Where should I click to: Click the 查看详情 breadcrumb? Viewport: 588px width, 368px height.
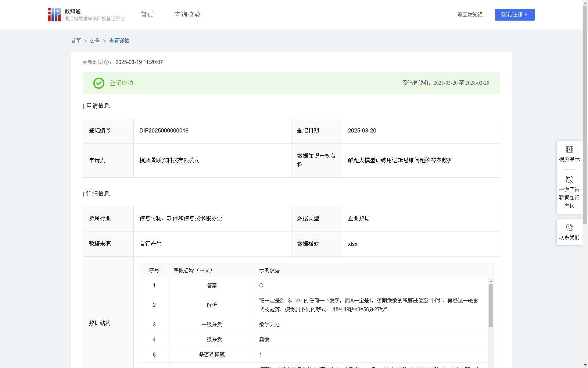tap(119, 41)
